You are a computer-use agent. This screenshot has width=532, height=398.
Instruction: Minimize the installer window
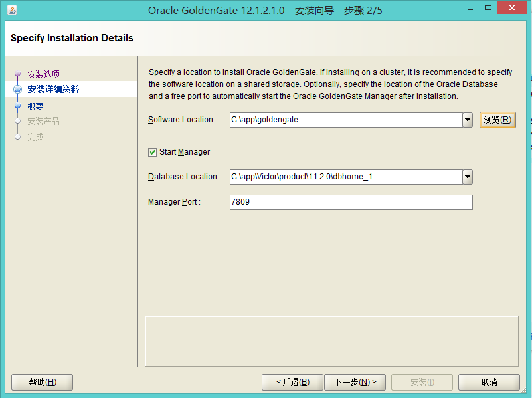click(x=470, y=8)
